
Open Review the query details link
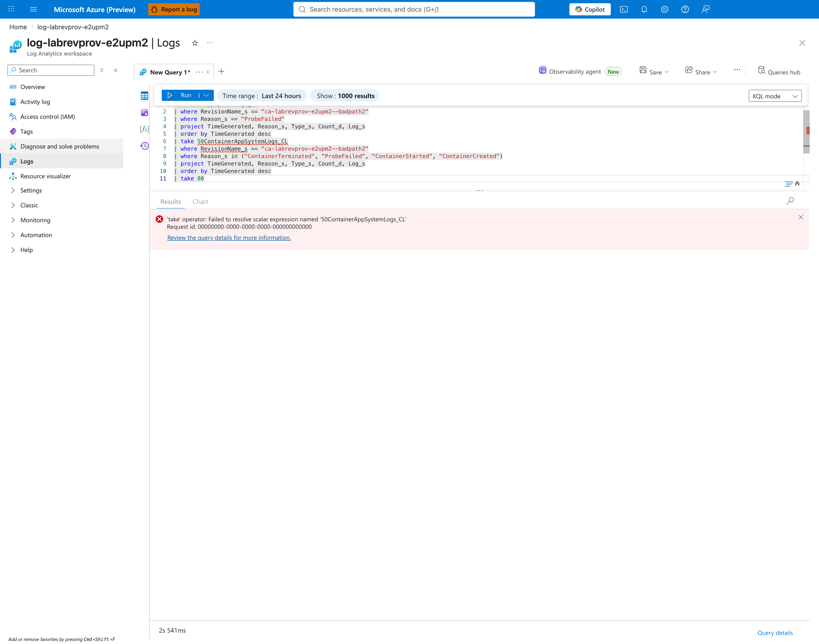pos(229,238)
